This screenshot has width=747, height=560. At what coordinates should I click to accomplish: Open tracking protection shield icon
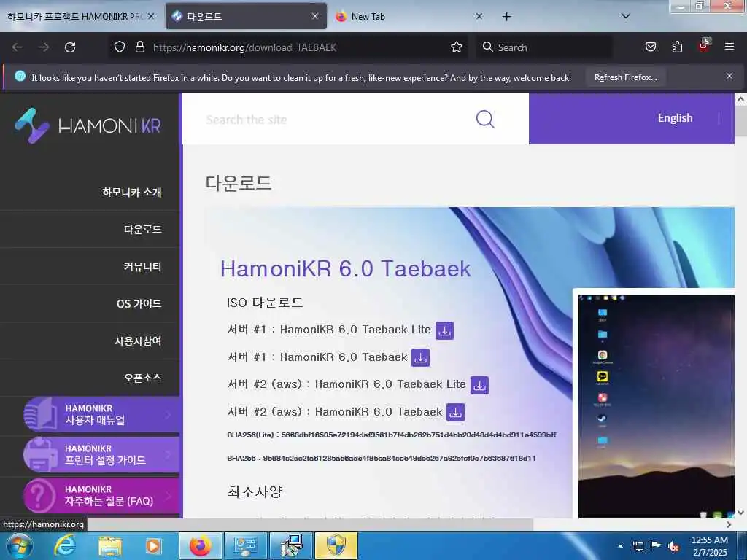120,47
